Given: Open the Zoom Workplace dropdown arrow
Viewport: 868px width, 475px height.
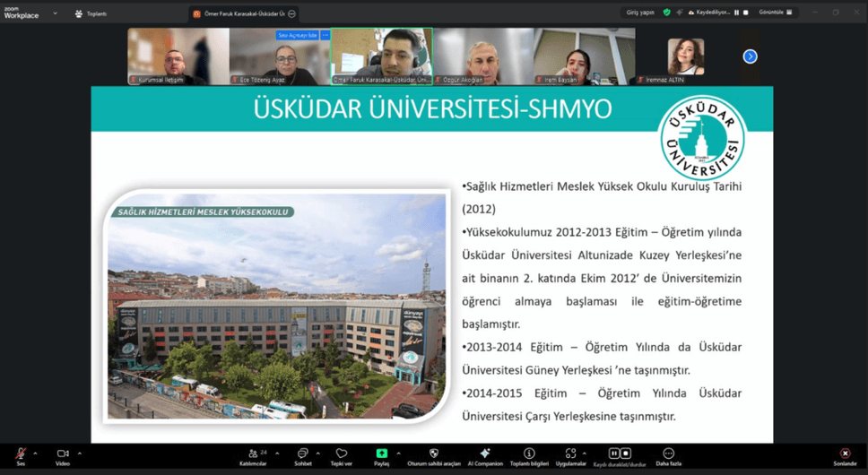Looking at the screenshot, I should click(55, 13).
